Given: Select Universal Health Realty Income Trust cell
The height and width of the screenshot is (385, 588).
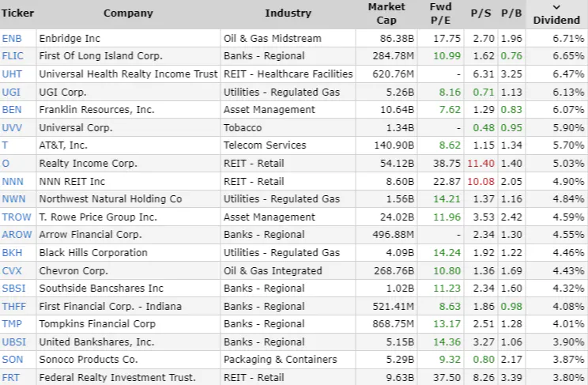Looking at the screenshot, I should coord(128,74).
